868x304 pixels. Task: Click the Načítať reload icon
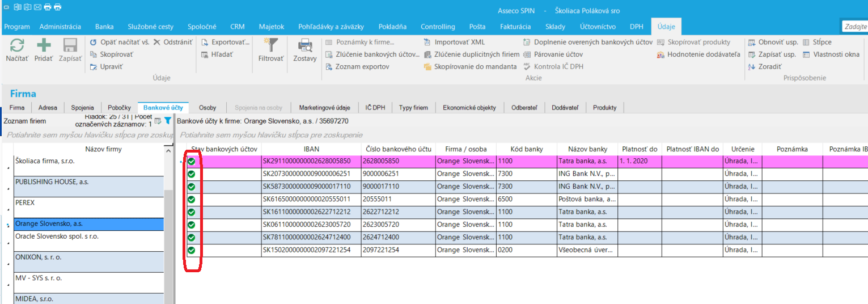[x=17, y=45]
